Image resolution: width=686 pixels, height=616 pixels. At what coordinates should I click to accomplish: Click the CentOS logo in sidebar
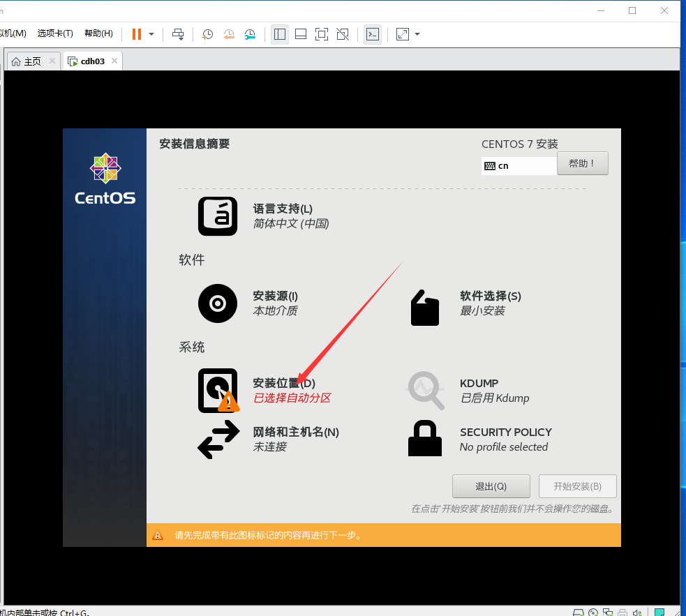point(105,179)
